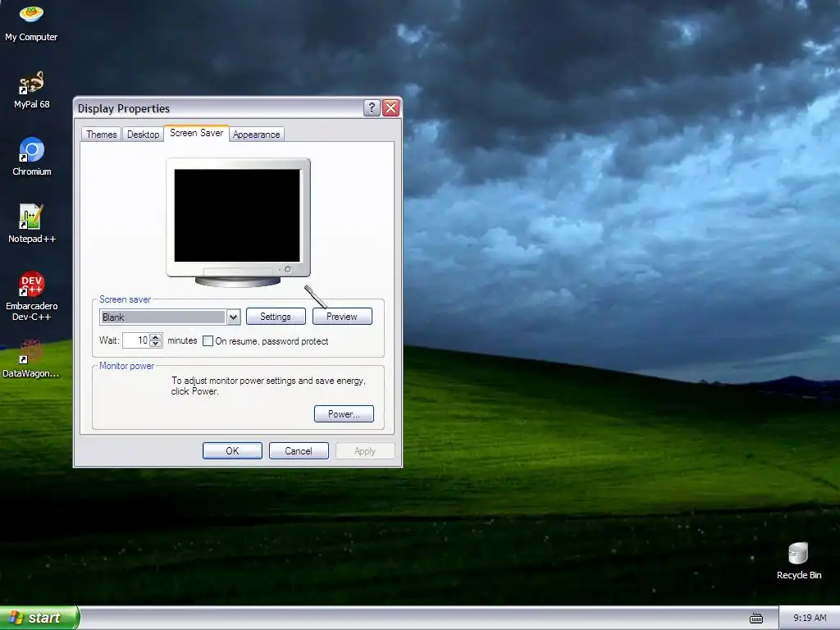Switch to the Desktop tab
Screen dimensions: 840x630
(143, 134)
